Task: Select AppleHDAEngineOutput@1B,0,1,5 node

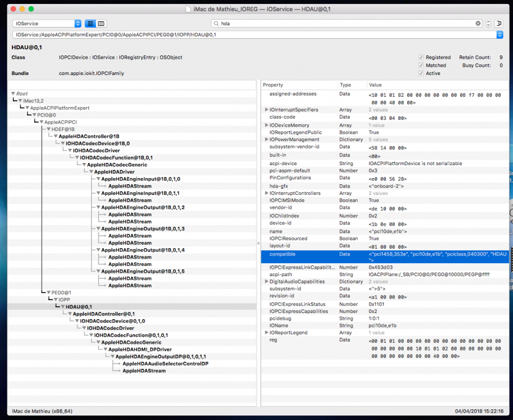Action: pos(143,271)
